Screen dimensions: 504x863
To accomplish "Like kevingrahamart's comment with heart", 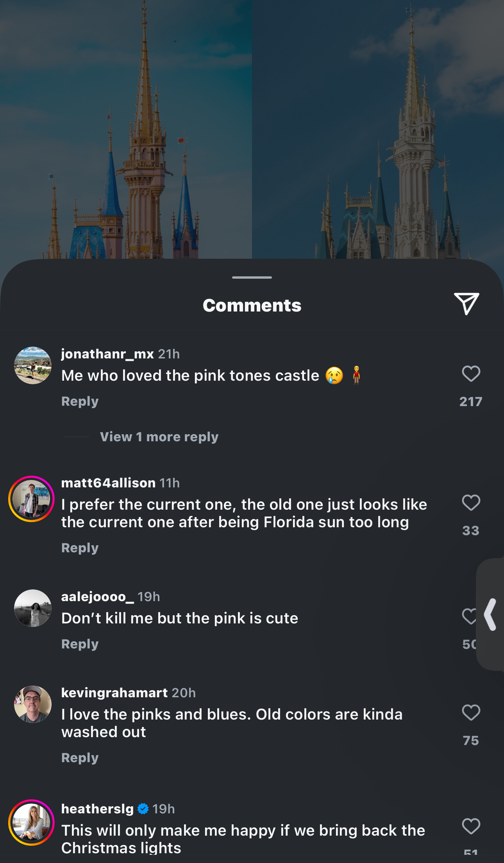I will 471,713.
